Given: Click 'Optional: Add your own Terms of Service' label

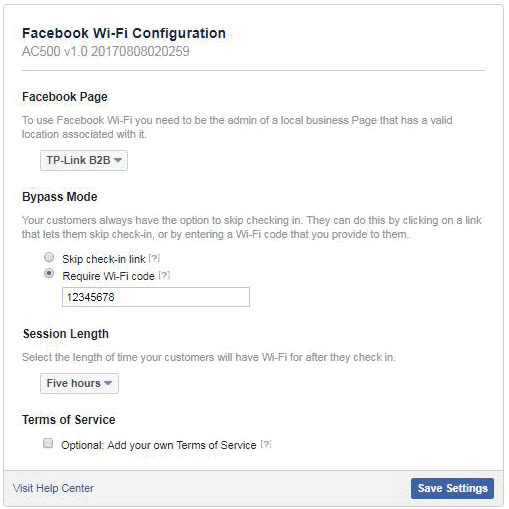Looking at the screenshot, I should [x=159, y=445].
